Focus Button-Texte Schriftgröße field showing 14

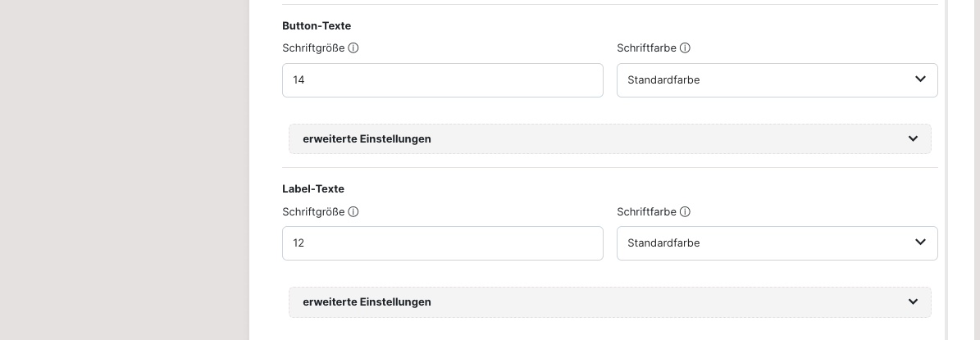pyautogui.click(x=442, y=80)
